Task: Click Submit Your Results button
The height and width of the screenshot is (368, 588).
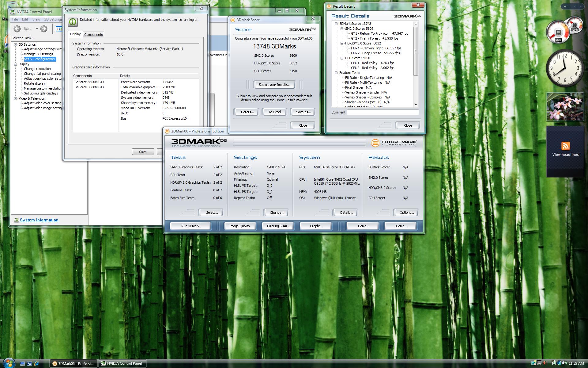Action: point(274,85)
